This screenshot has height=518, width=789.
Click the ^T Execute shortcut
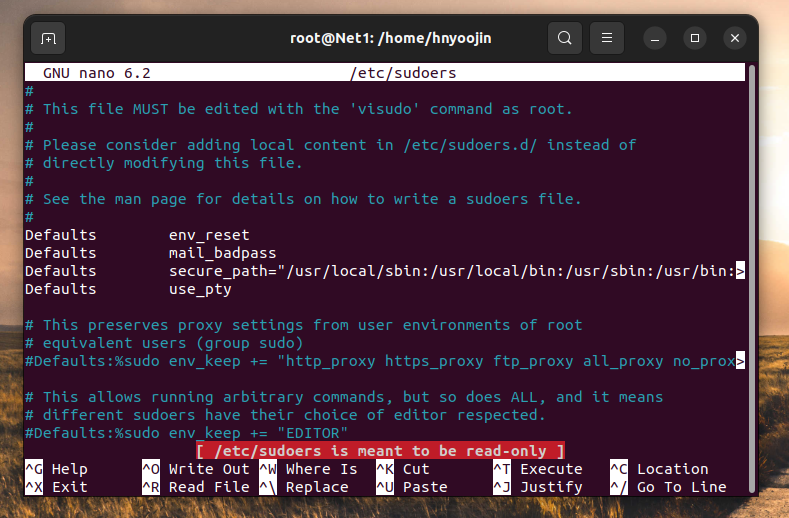pos(538,469)
